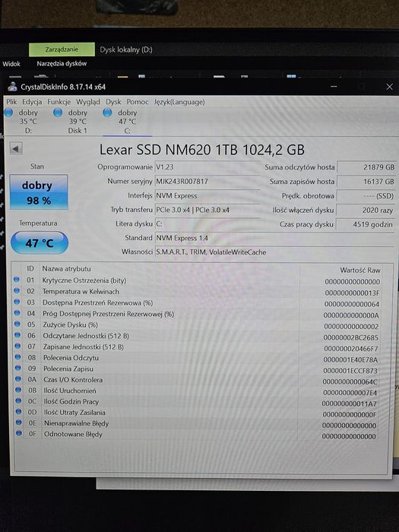
Task: Minimize the CrystalDiskInfo window
Action: (x=334, y=87)
